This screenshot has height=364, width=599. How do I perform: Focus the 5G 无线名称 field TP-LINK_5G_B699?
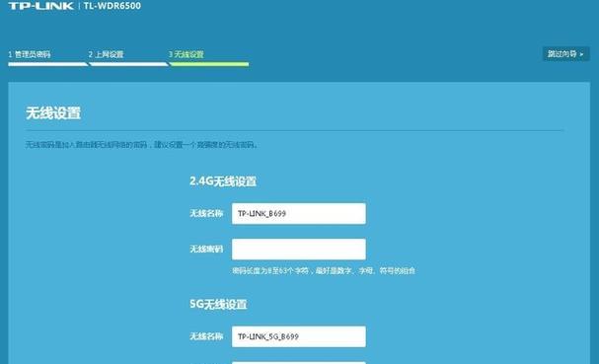pos(299,336)
